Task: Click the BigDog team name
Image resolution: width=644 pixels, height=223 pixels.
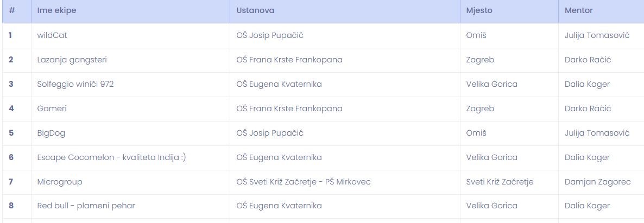Action: [51, 133]
